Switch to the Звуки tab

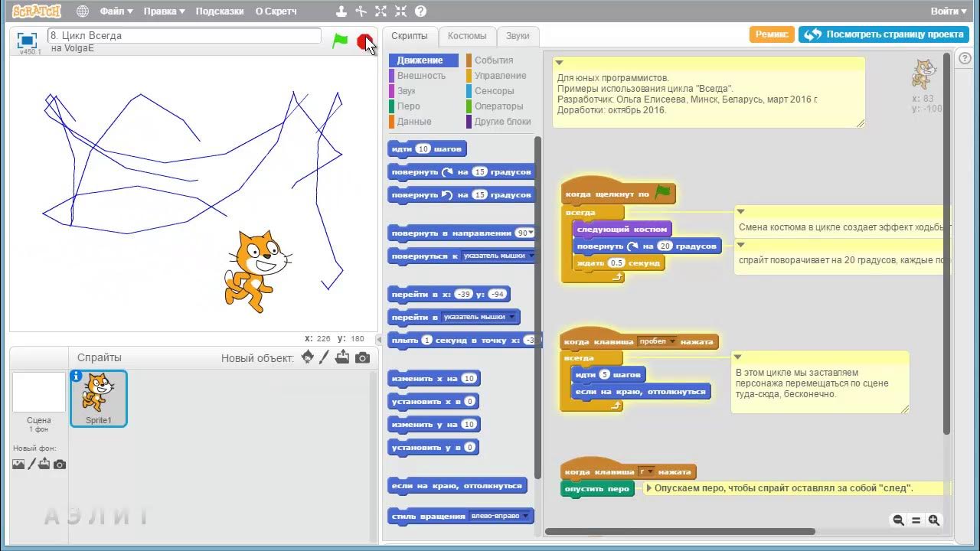pos(518,36)
